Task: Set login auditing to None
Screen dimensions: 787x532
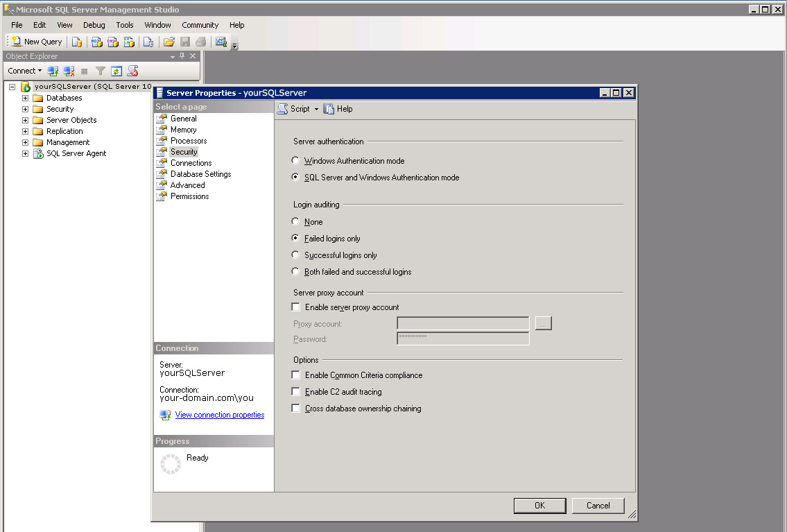Action: pos(295,221)
